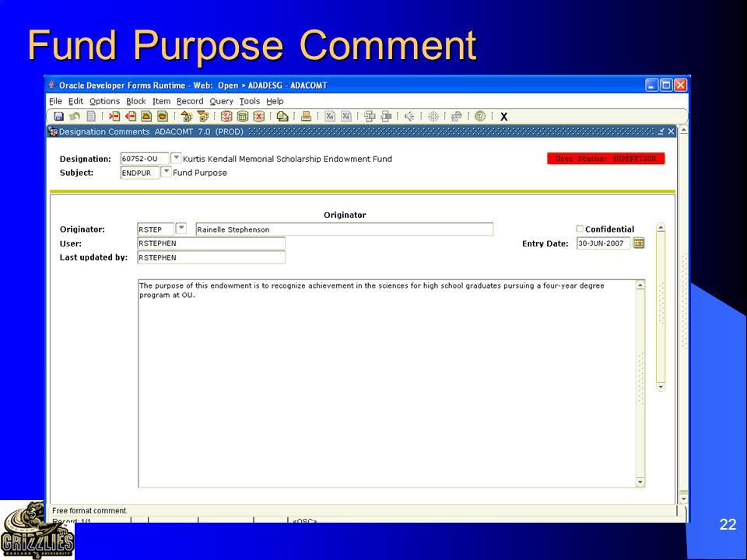Open the File menu

55,101
